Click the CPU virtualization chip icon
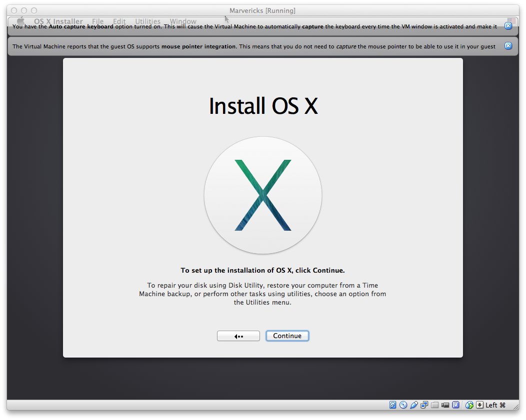 tap(456, 405)
